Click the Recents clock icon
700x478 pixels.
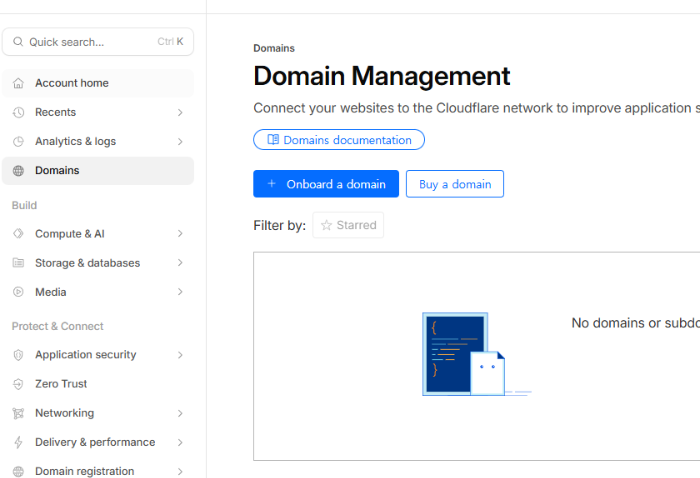tap(18, 112)
